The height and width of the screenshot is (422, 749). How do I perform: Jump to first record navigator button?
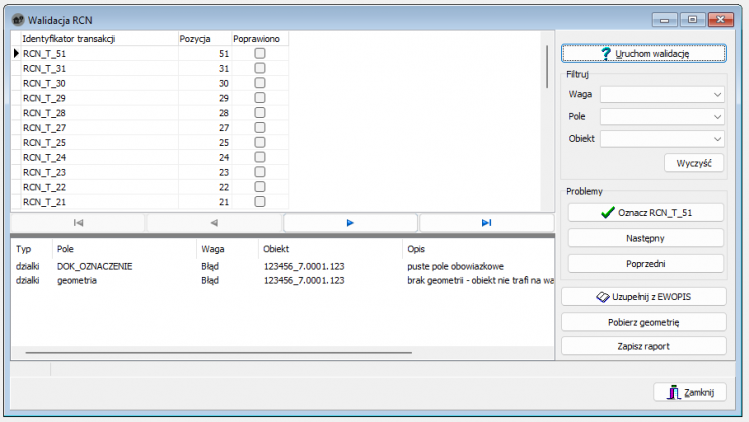[x=78, y=223]
